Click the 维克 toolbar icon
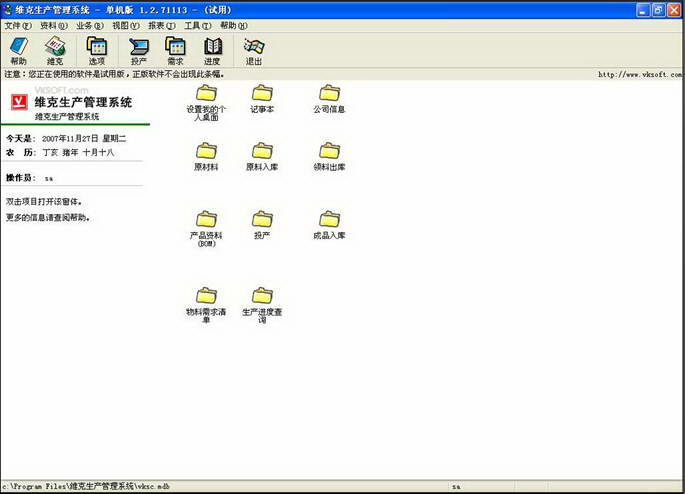Screen dimensions: 685x494 (x=55, y=51)
